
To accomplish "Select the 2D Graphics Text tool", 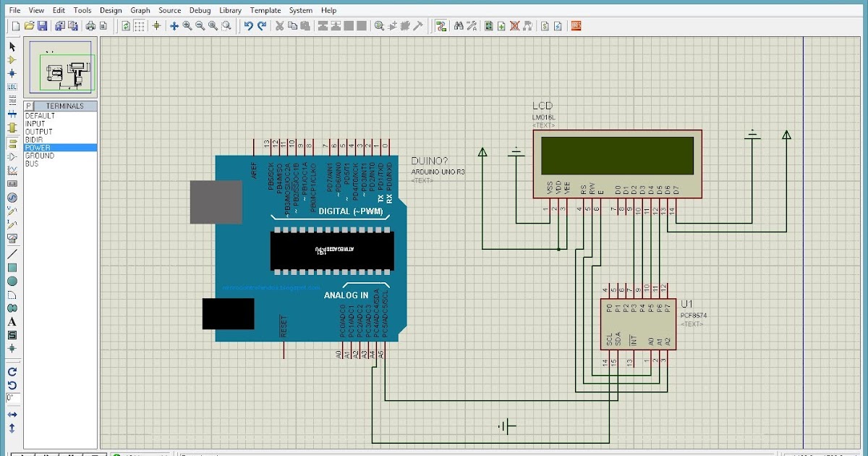I will pos(12,321).
